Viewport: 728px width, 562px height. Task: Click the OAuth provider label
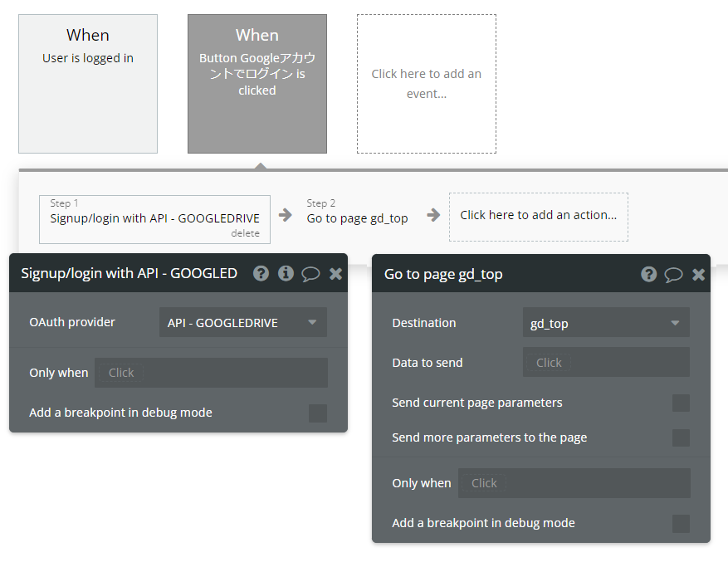click(72, 322)
